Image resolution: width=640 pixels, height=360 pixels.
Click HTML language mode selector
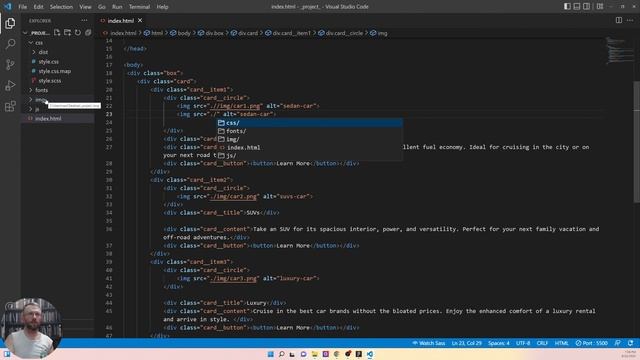(x=561, y=343)
